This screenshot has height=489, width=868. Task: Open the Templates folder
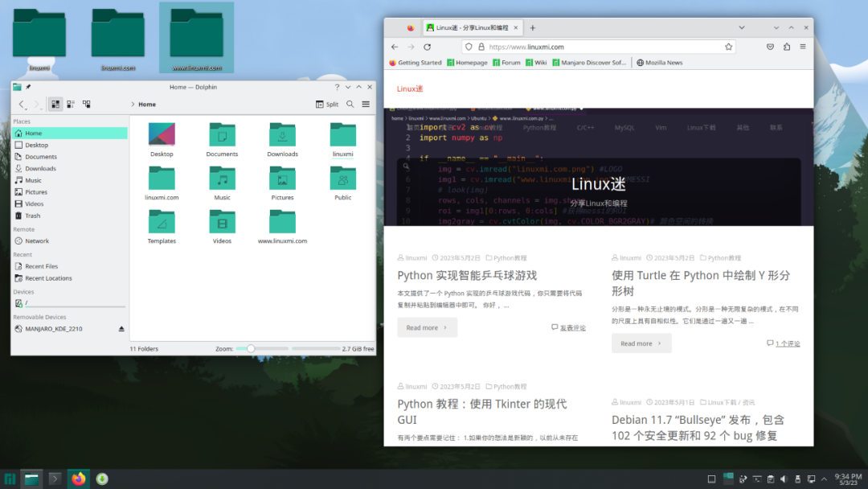point(162,227)
